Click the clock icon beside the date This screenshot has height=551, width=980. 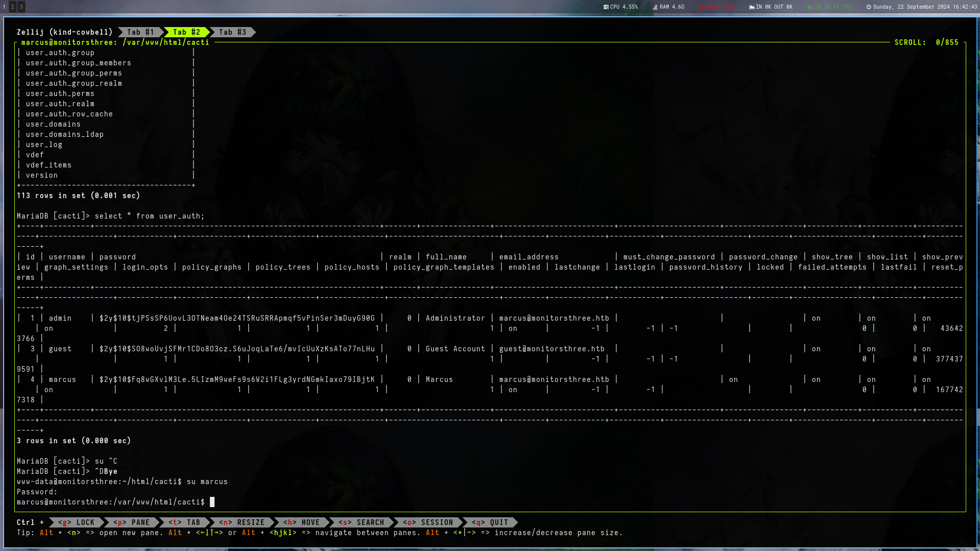(869, 7)
